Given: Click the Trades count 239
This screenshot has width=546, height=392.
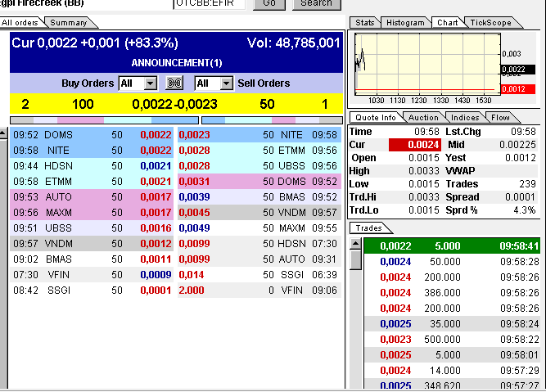Looking at the screenshot, I should [x=527, y=184].
